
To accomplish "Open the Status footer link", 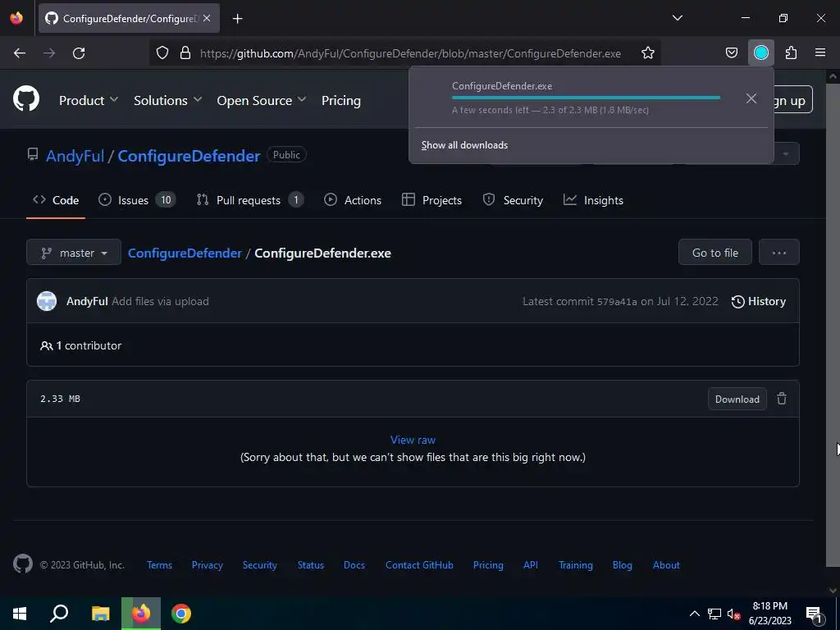I will (x=311, y=564).
